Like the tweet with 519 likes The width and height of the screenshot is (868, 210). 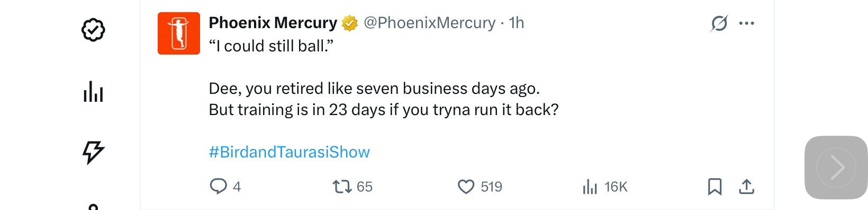point(480,187)
